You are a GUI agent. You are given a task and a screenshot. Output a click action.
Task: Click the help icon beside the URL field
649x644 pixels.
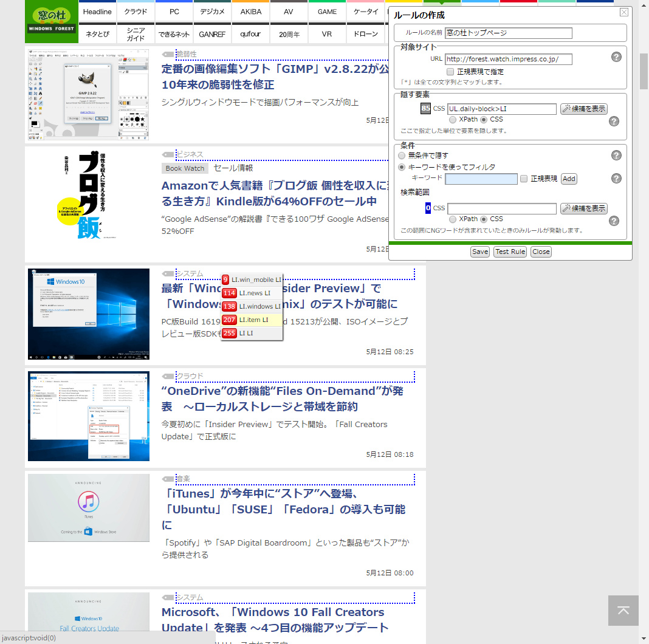click(616, 57)
